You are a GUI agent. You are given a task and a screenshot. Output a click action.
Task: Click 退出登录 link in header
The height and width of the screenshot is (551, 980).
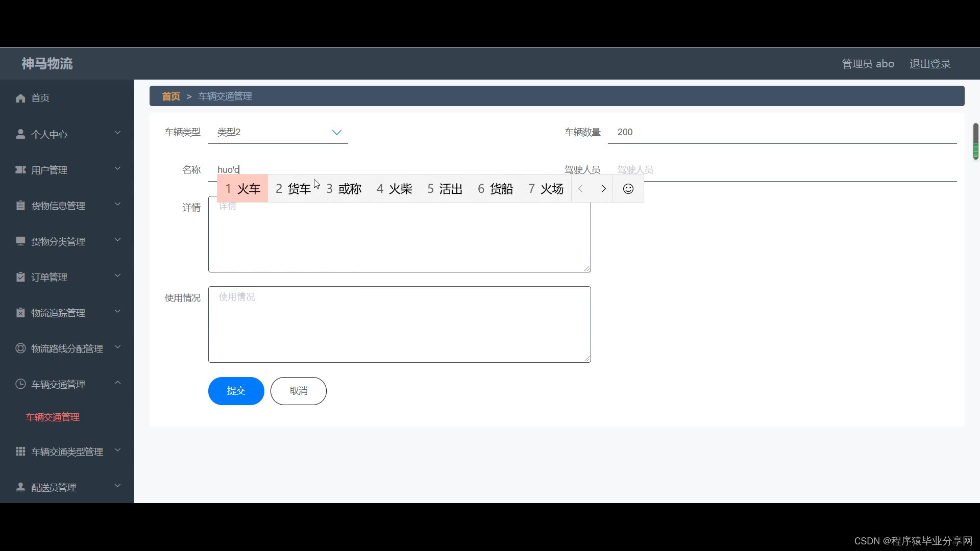pyautogui.click(x=929, y=64)
